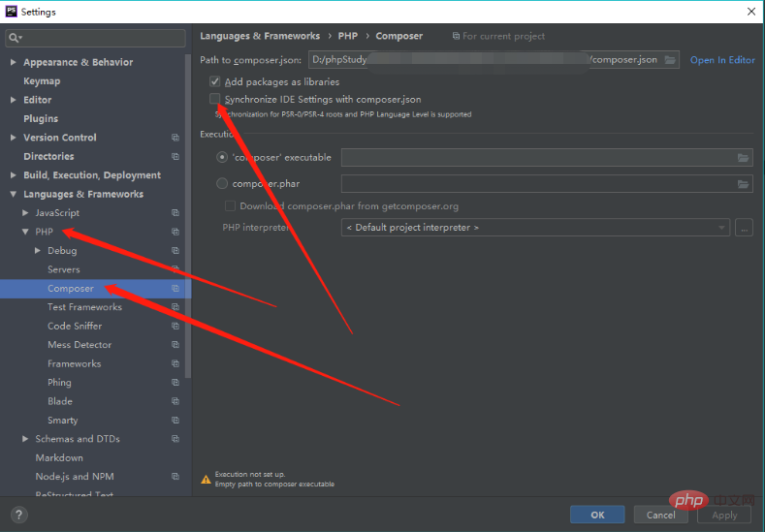
Task: Expand the Editor section
Action: (x=14, y=100)
